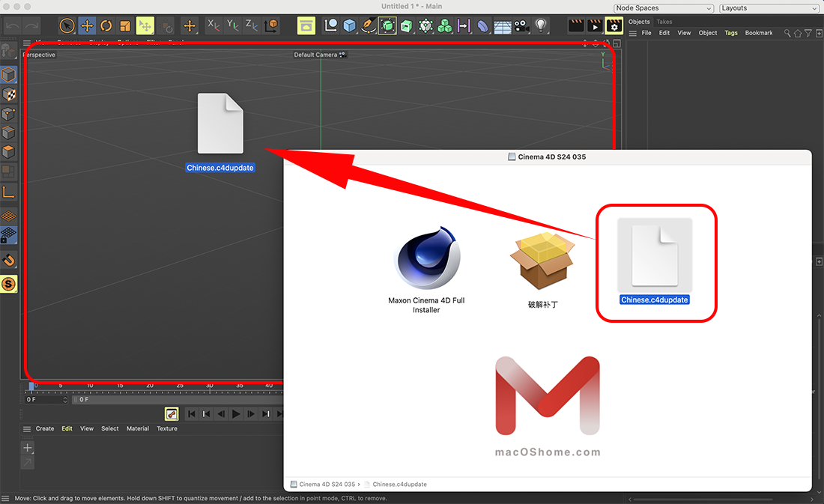Open the viewport hamburger menu

(x=27, y=42)
